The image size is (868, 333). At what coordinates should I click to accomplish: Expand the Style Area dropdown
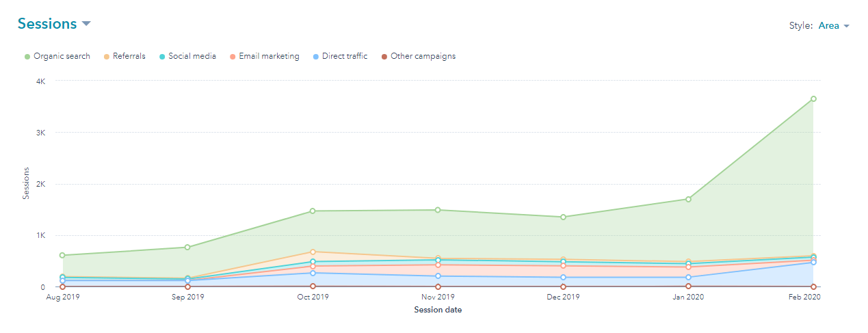833,26
